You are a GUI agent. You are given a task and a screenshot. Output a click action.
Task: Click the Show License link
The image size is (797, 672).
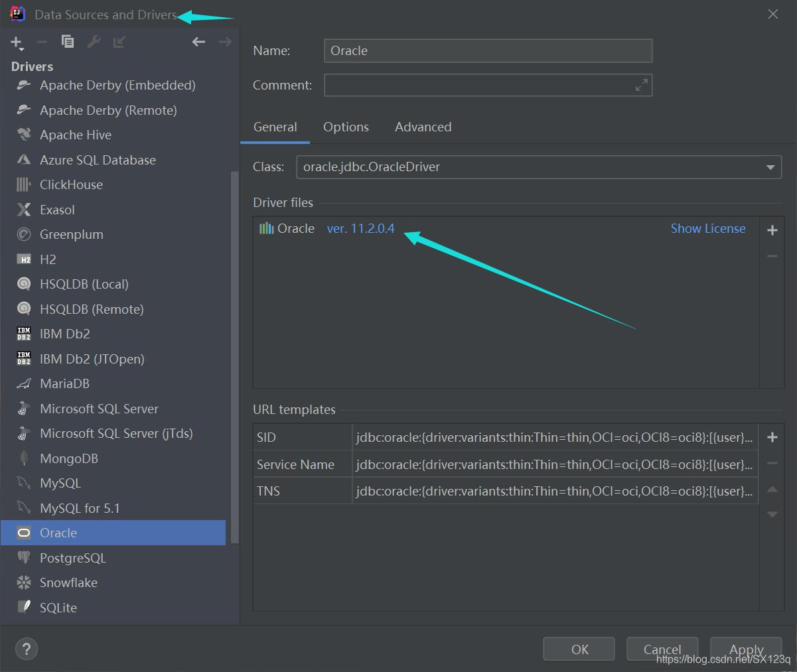708,228
